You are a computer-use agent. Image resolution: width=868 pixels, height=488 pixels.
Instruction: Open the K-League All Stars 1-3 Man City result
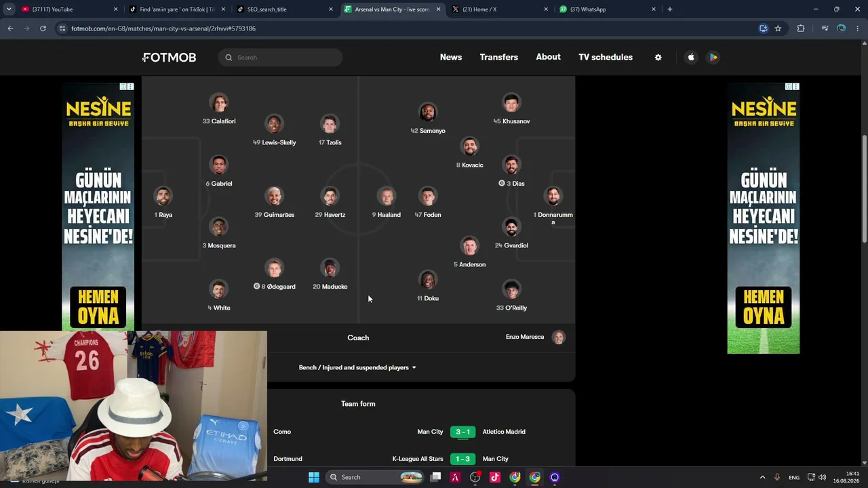[x=462, y=459]
